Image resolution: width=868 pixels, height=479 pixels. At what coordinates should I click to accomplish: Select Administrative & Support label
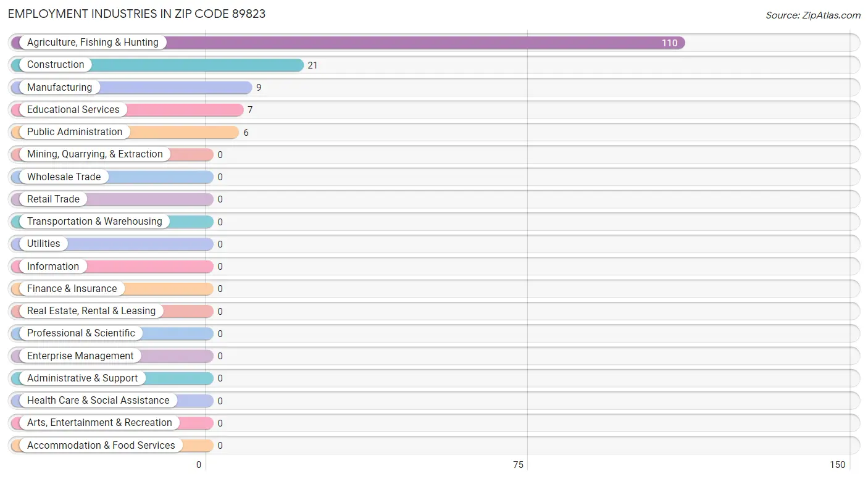pos(83,378)
